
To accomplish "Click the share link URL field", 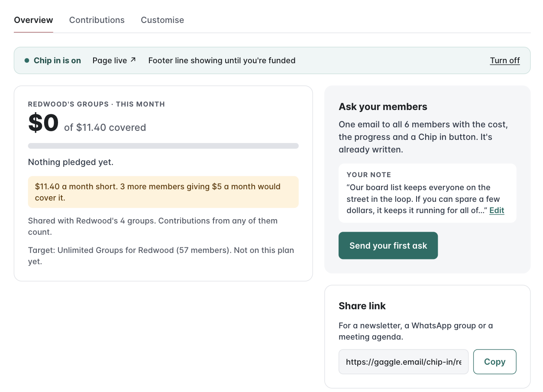I will coord(404,362).
